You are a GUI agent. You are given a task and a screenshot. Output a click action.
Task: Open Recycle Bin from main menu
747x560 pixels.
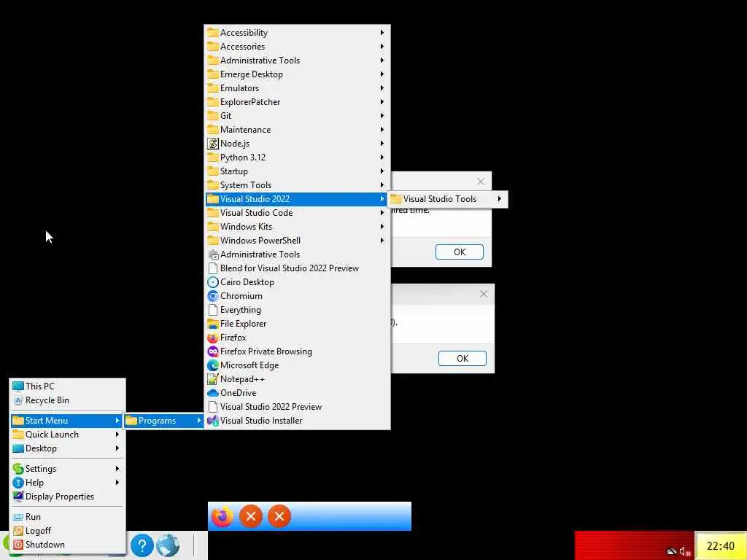point(68,400)
